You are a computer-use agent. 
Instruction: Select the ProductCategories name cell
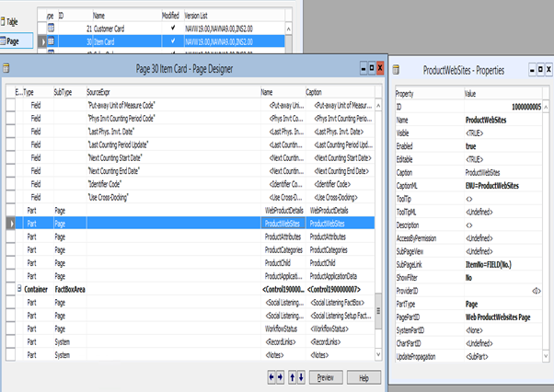tap(283, 249)
